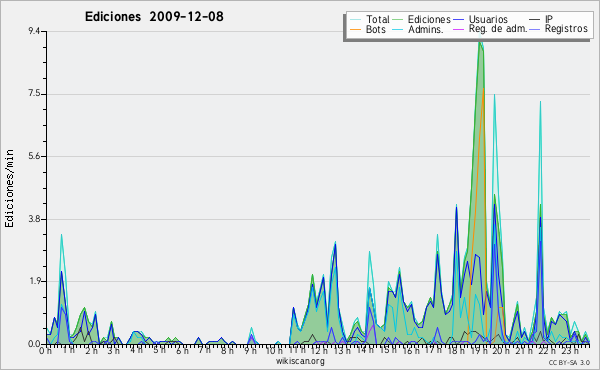Click the '9.4' y-axis value
600x370 pixels.
(34, 31)
